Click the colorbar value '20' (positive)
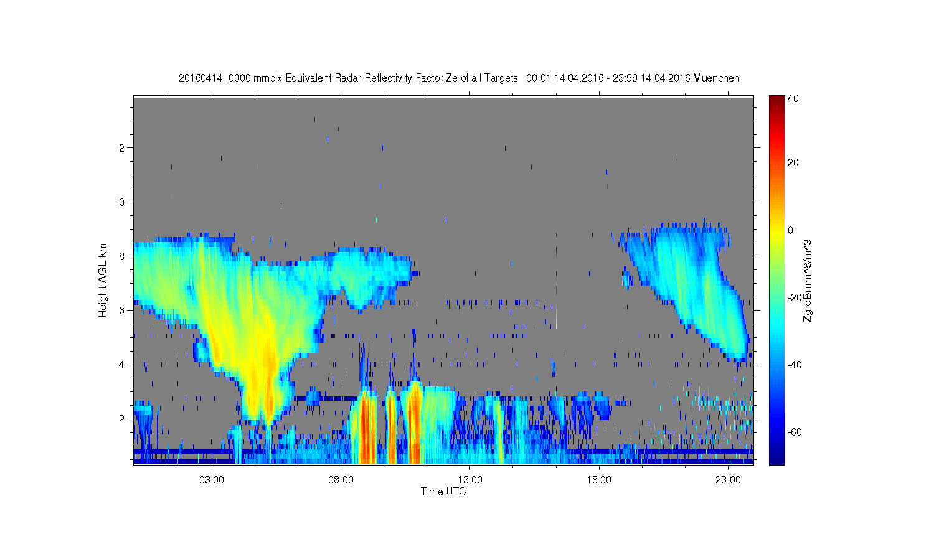The height and width of the screenshot is (560, 934). 793,163
